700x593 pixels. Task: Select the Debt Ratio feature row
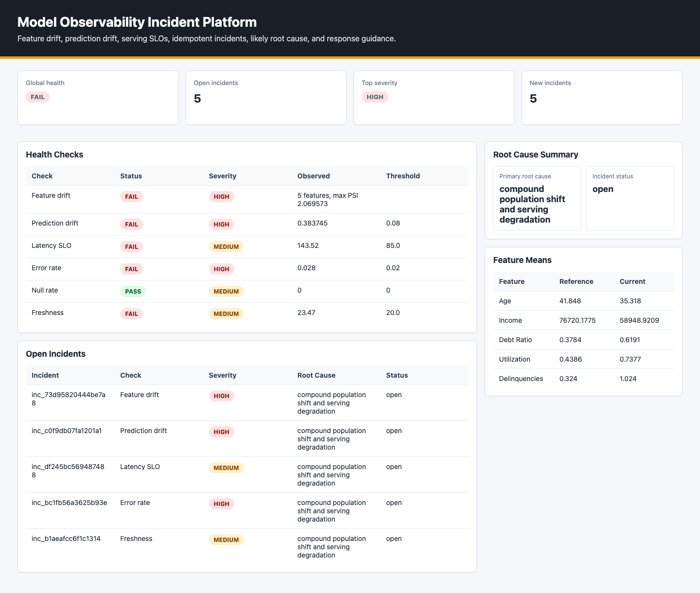(x=583, y=340)
